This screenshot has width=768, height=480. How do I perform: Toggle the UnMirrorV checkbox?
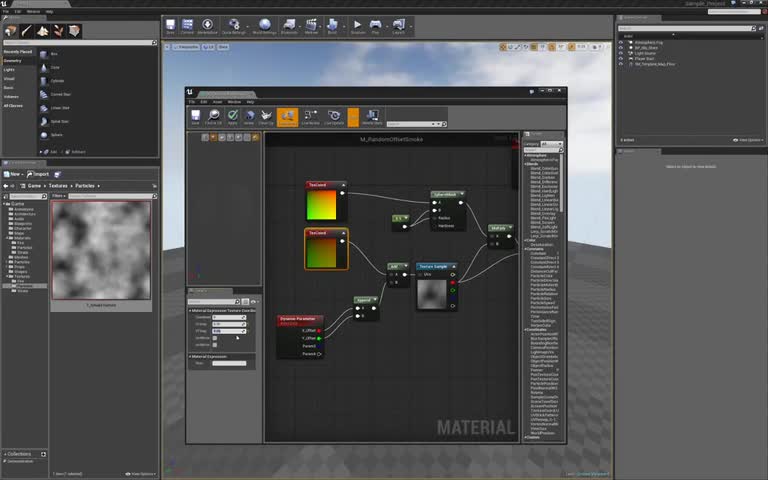(x=215, y=345)
